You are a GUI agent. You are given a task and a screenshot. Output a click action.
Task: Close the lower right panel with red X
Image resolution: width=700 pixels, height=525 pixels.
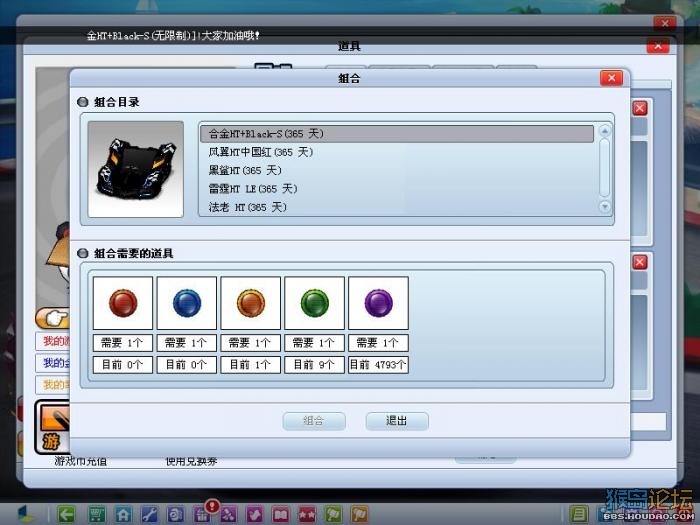tap(640, 262)
